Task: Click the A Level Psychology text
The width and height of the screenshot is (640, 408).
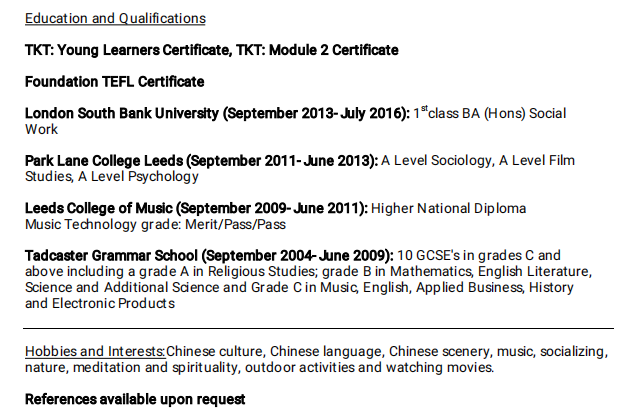Action: click(138, 177)
